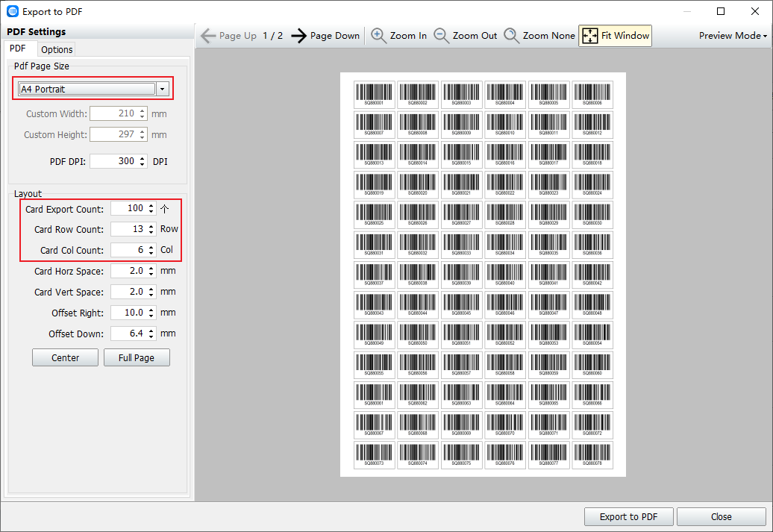Screen dimensions: 773x532
Task: Click the barcode labeled SQ880001 in preview
Action: pos(374,94)
